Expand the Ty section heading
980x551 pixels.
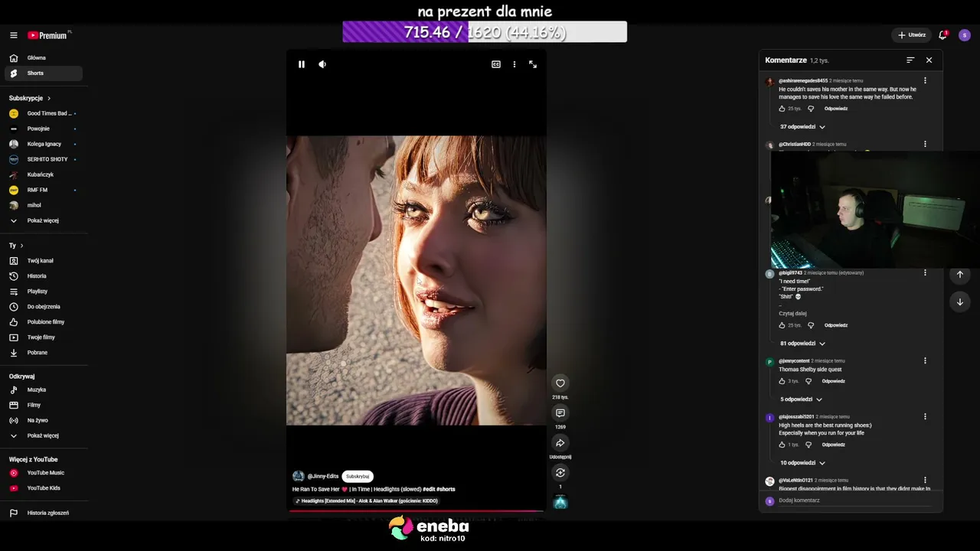[x=16, y=246]
